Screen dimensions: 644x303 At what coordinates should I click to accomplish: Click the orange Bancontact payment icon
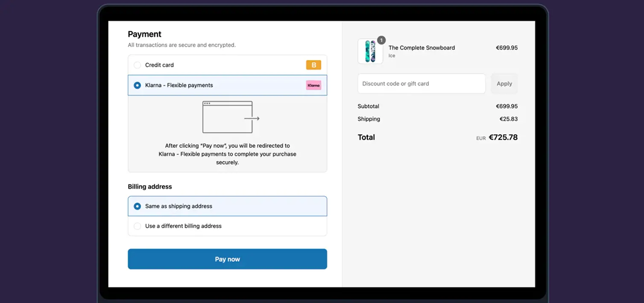click(313, 65)
